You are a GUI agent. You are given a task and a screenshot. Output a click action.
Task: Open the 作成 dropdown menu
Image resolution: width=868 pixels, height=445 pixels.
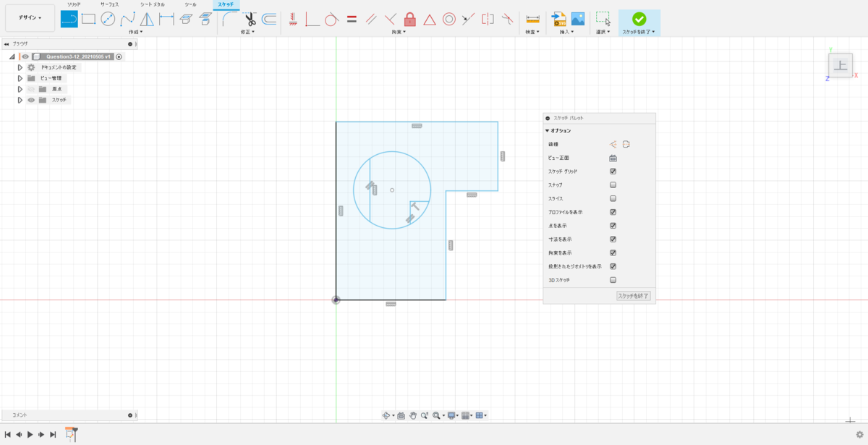click(135, 32)
